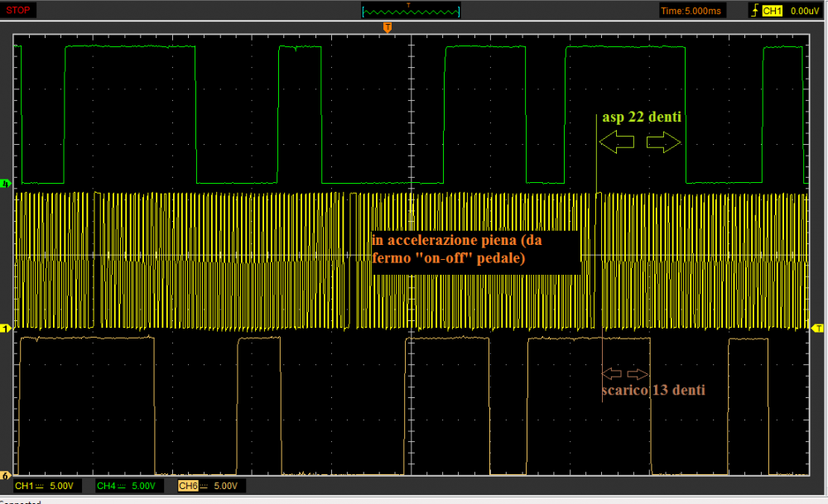Click the red STOP acquisition indicator
This screenshot has height=504, width=828.
coord(18,10)
